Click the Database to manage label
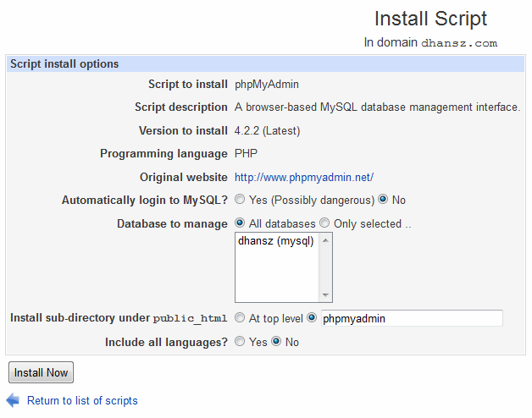The width and height of the screenshot is (532, 418). pyautogui.click(x=172, y=223)
